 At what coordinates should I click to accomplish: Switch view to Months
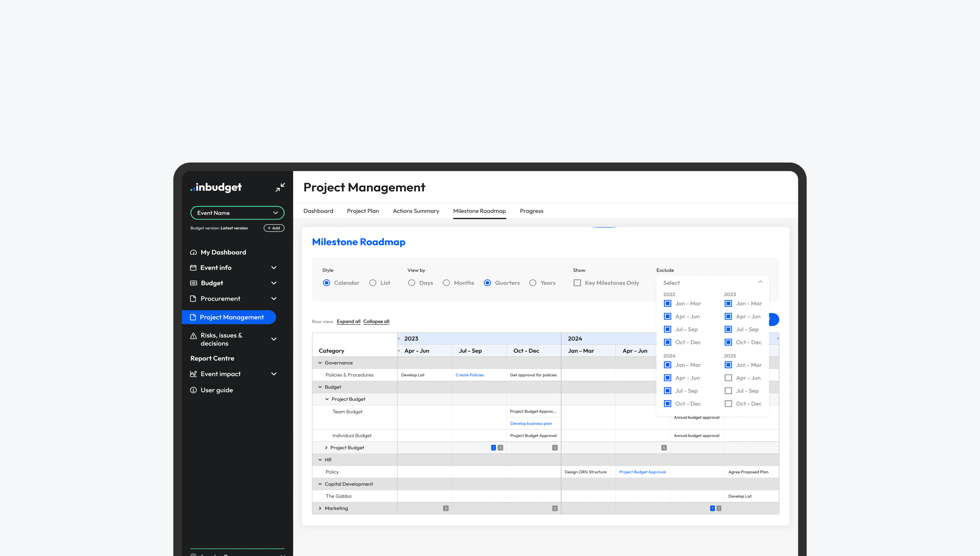(446, 283)
